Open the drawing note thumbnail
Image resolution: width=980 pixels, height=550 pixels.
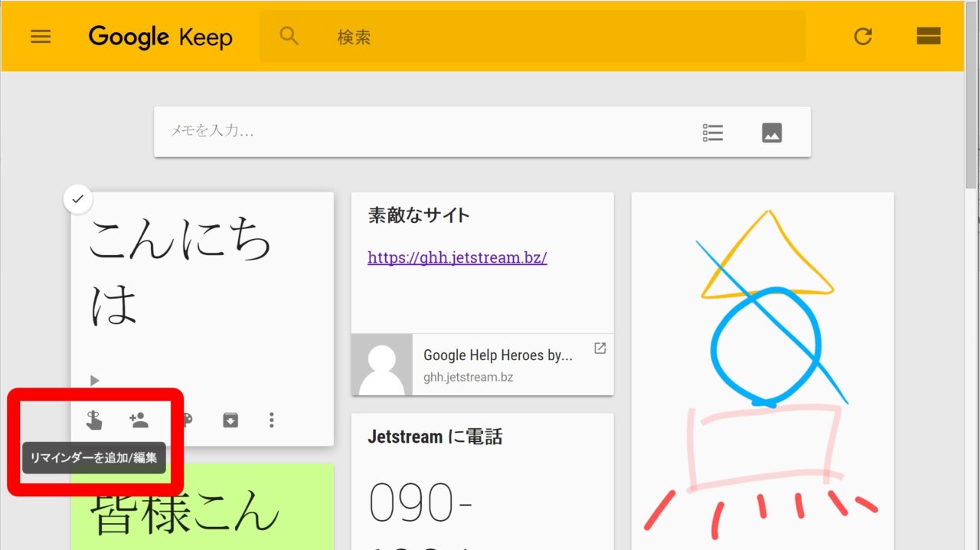click(x=762, y=368)
